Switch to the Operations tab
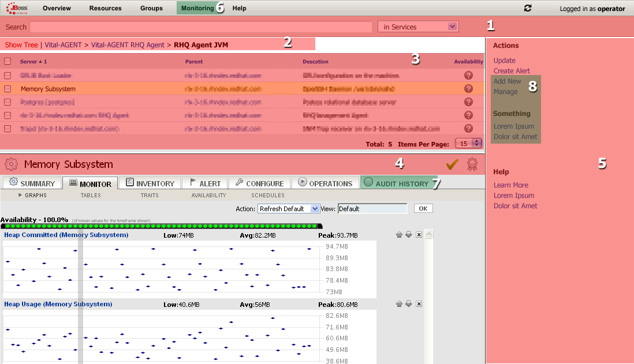634x364 pixels. 326,183
